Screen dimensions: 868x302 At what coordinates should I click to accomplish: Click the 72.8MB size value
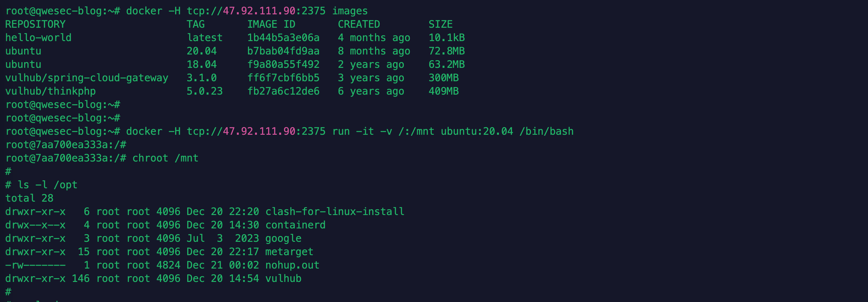point(446,51)
